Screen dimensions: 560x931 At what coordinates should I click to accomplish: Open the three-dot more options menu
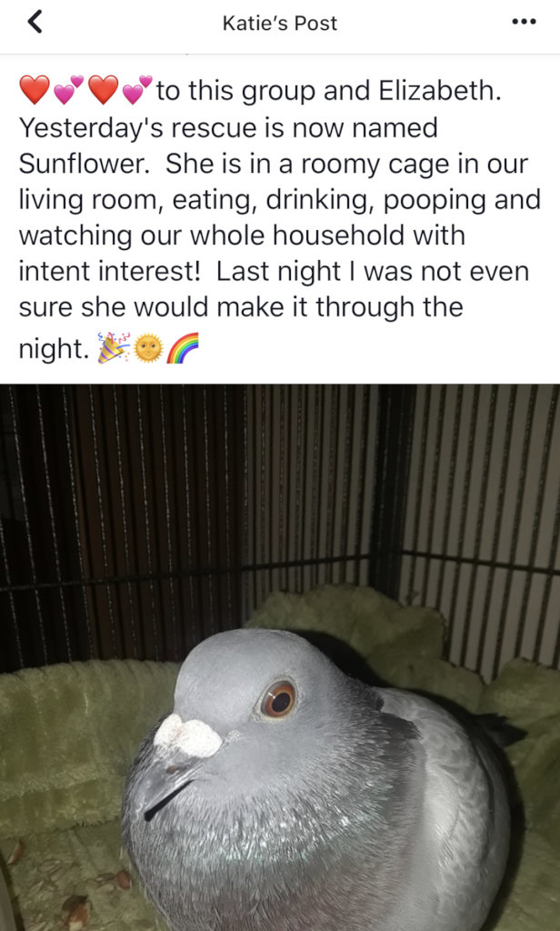pos(524,22)
